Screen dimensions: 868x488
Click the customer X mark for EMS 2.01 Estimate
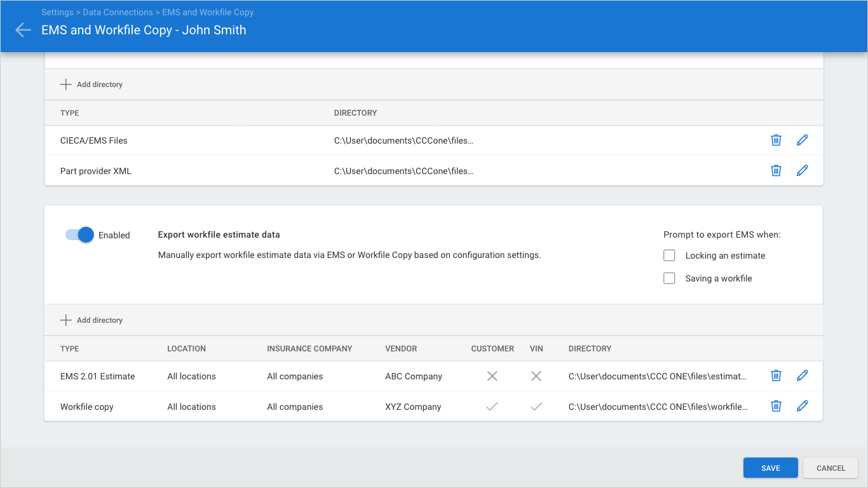point(492,376)
